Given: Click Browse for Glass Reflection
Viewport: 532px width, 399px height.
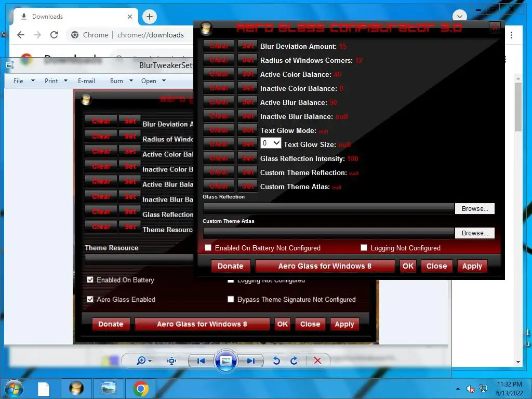Looking at the screenshot, I should (475, 209).
